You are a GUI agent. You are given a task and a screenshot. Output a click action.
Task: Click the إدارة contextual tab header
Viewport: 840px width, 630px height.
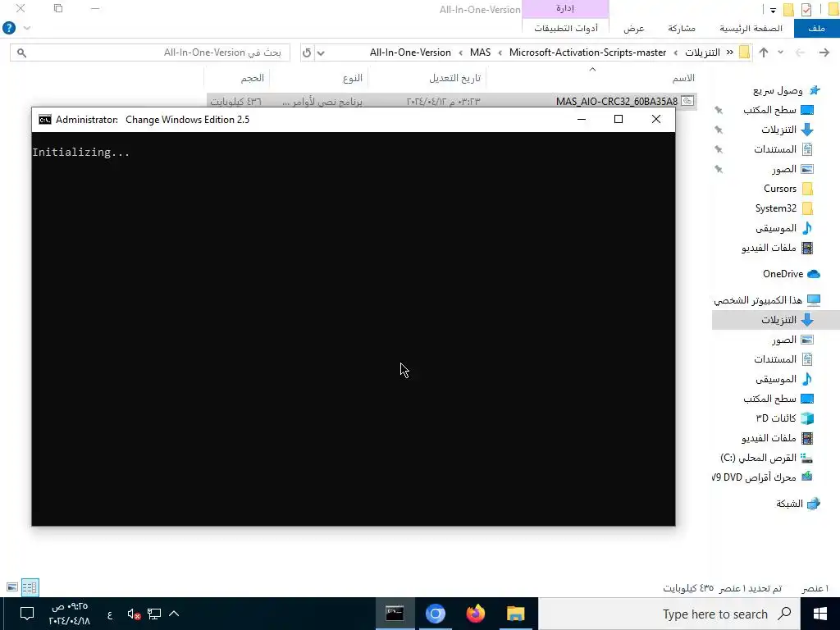[565, 8]
